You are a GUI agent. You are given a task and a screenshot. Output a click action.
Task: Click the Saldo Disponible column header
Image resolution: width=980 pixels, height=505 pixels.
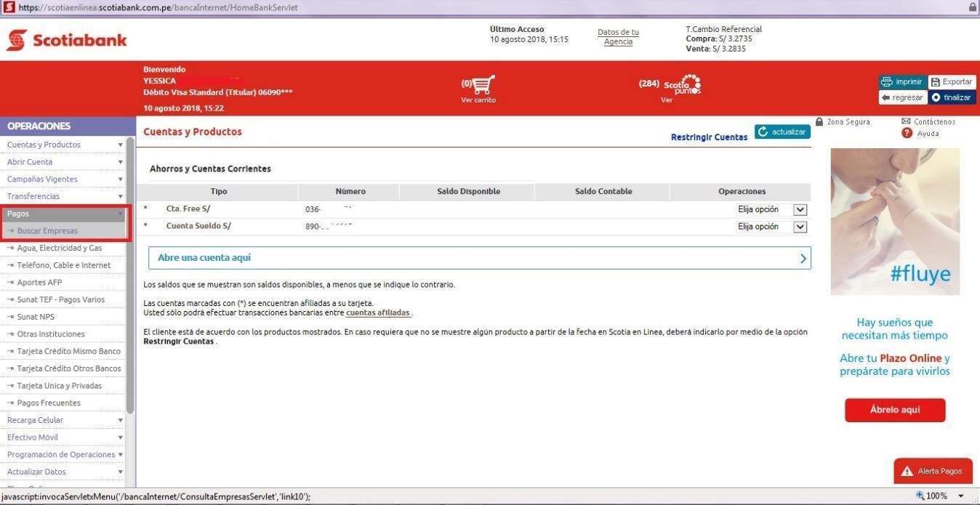tap(468, 192)
